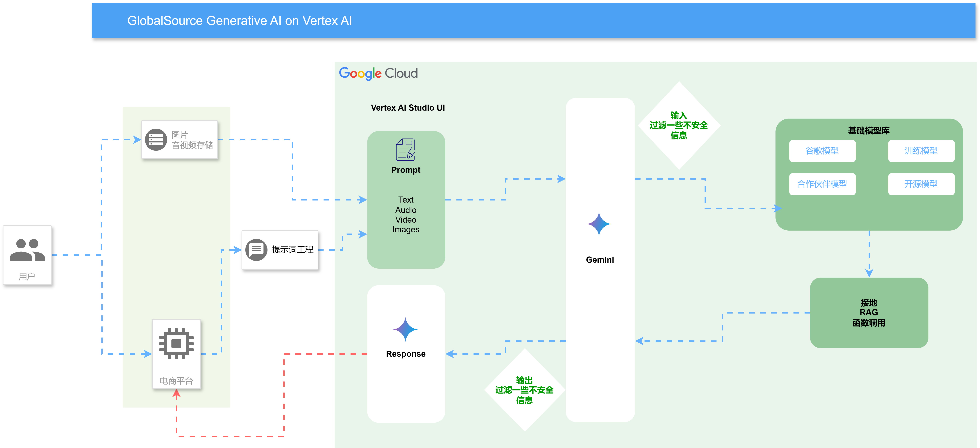The image size is (980, 448).
Task: Click the 输入 filter diamond
Action: [679, 125]
